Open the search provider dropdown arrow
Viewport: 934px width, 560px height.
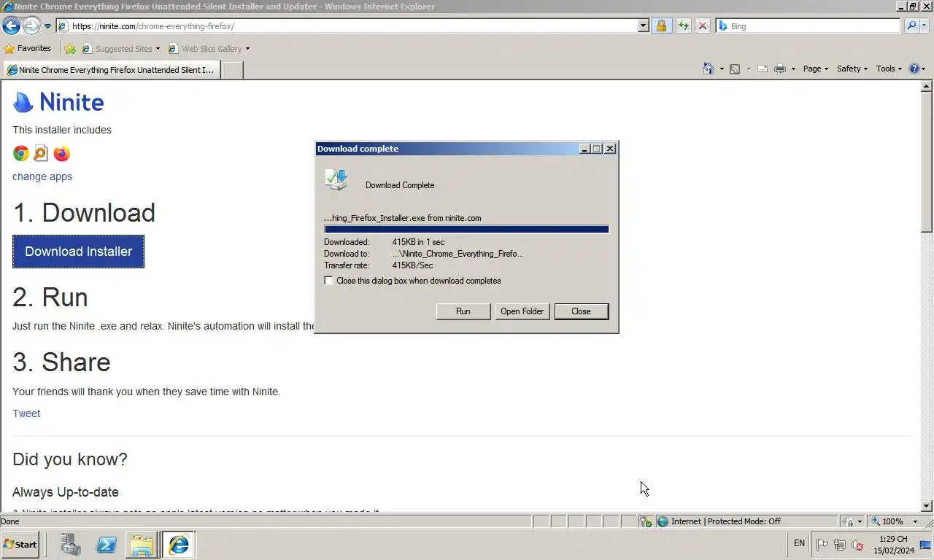pos(924,26)
